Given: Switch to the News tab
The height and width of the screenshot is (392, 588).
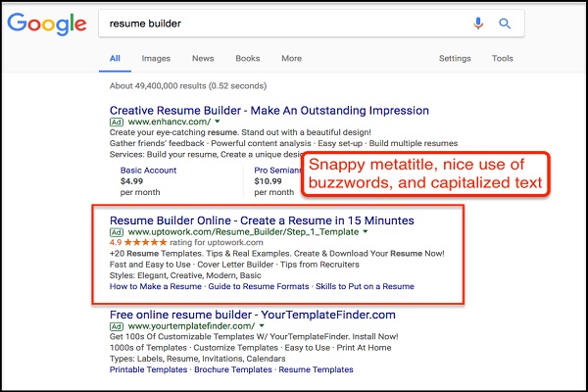Looking at the screenshot, I should (x=203, y=58).
